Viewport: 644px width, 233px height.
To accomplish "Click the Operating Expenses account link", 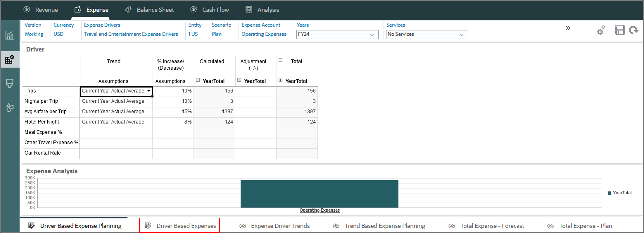I will [x=264, y=34].
